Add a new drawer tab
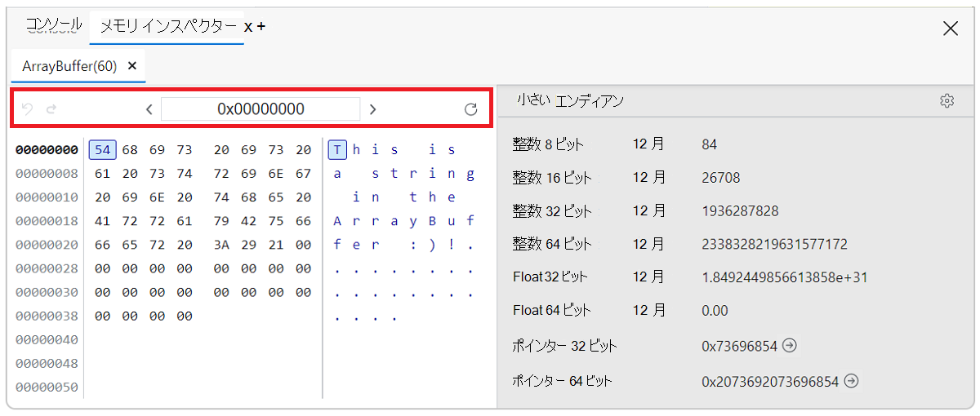This screenshot has width=980, height=416. pos(261,27)
